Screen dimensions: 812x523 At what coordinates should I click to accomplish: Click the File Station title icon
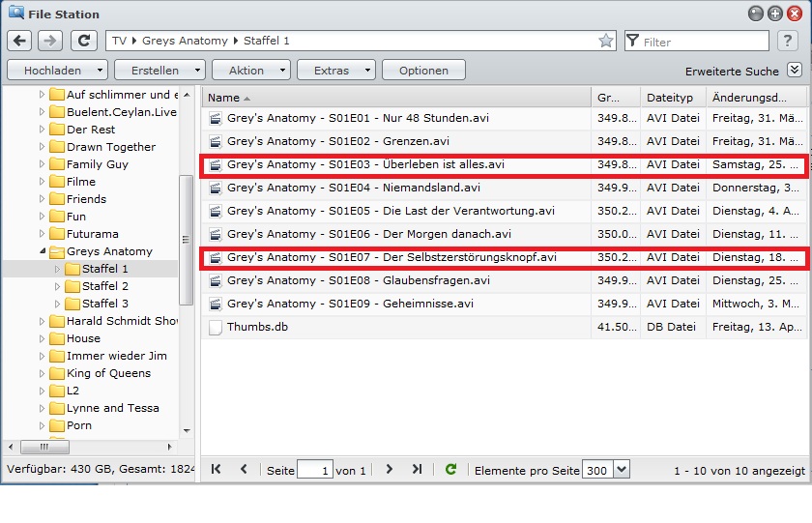pyautogui.click(x=16, y=12)
